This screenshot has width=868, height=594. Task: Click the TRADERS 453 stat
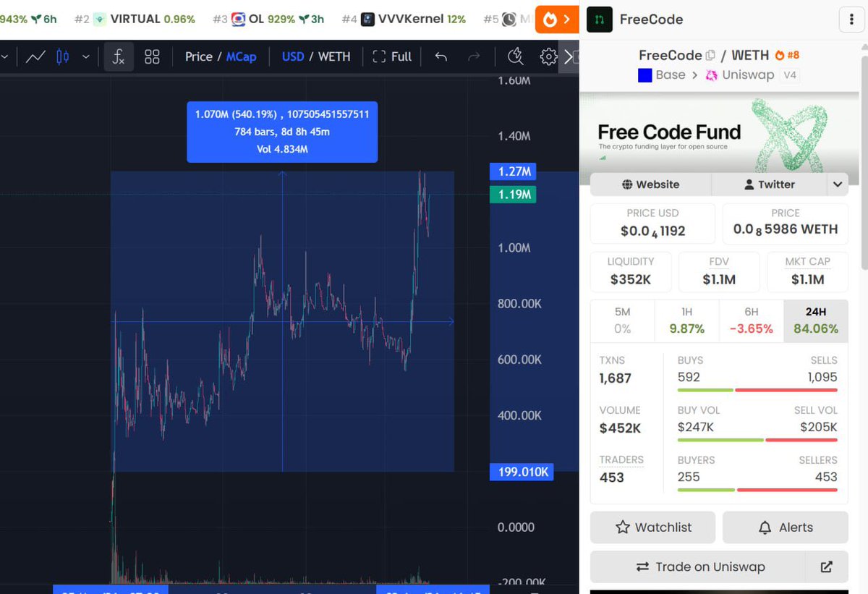click(x=621, y=469)
